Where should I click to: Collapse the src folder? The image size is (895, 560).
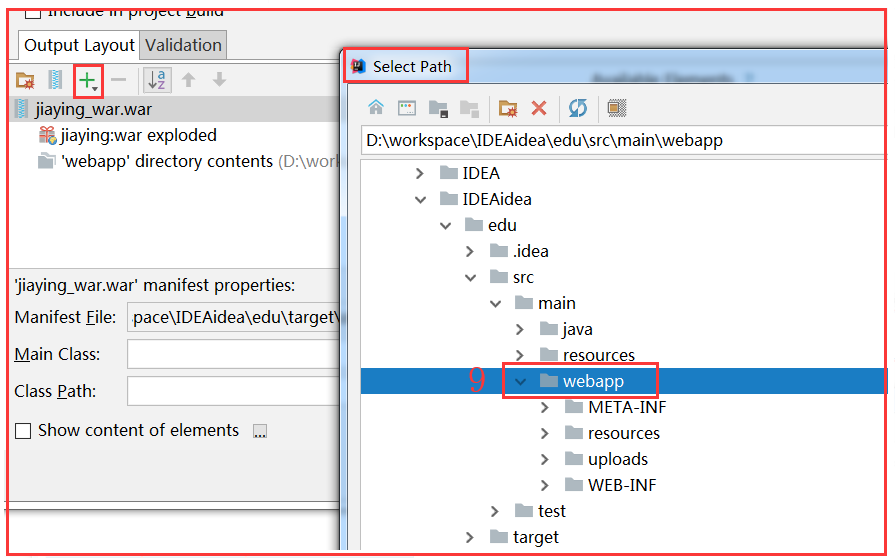click(471, 278)
